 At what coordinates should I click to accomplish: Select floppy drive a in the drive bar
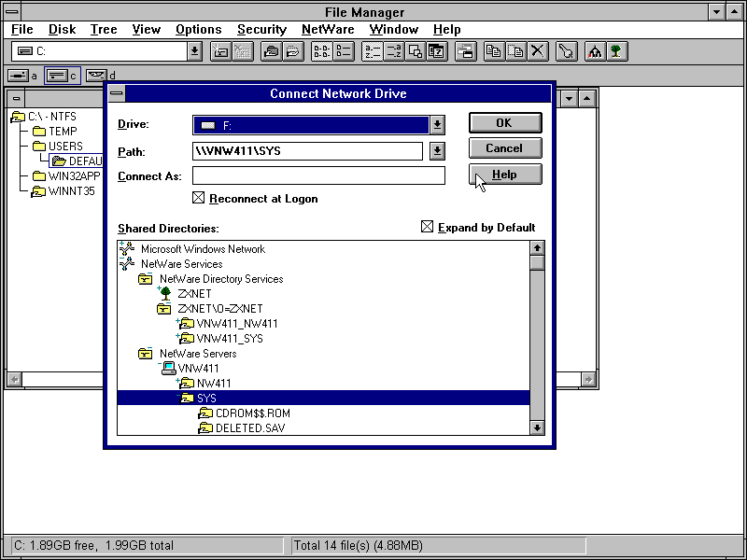(22, 76)
